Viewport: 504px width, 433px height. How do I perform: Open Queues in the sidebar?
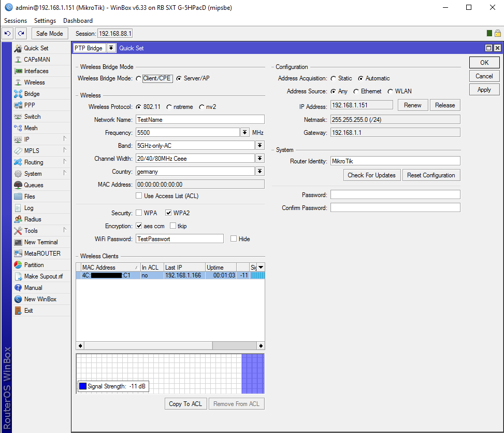(34, 185)
